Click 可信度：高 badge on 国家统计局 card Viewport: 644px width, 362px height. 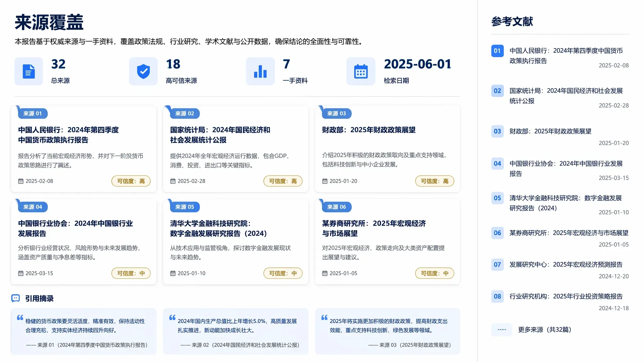283,181
